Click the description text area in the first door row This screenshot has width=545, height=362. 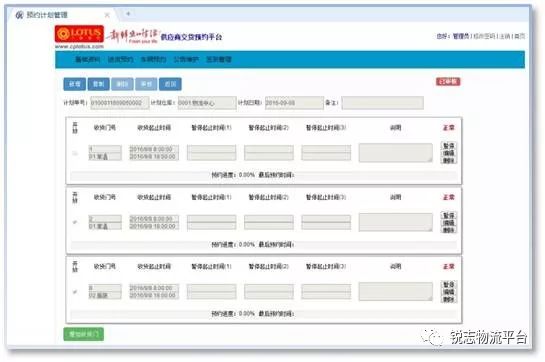click(396, 153)
